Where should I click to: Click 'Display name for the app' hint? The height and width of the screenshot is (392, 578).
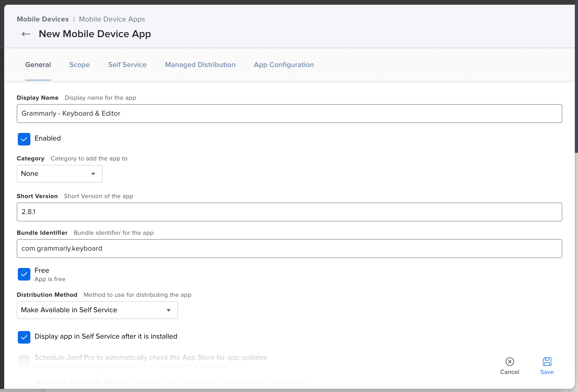pos(100,98)
